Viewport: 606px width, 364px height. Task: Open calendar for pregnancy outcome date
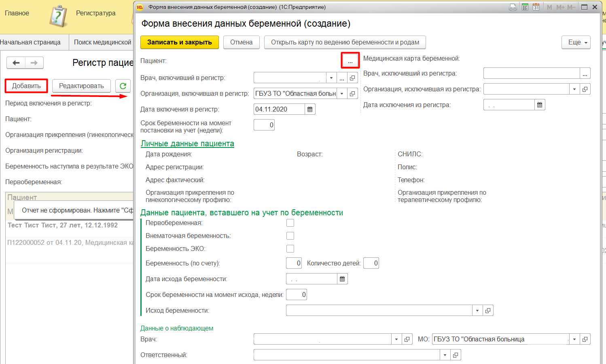(x=342, y=279)
